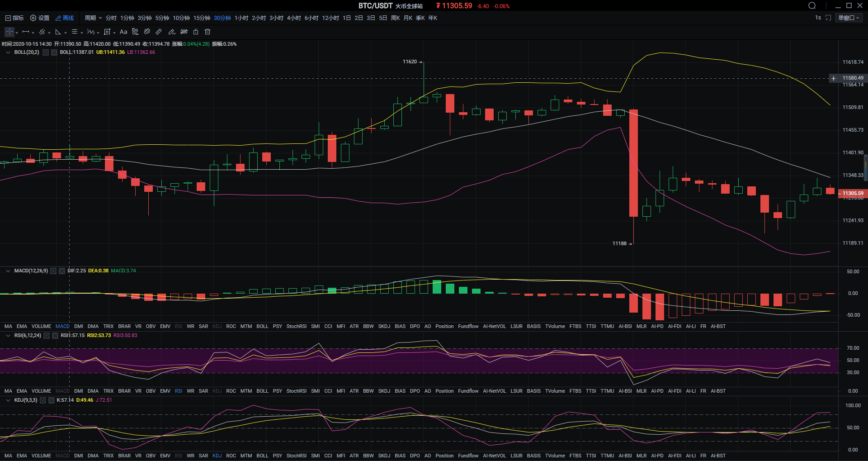
Task: Click the 1s refresh interval button
Action: [x=818, y=18]
